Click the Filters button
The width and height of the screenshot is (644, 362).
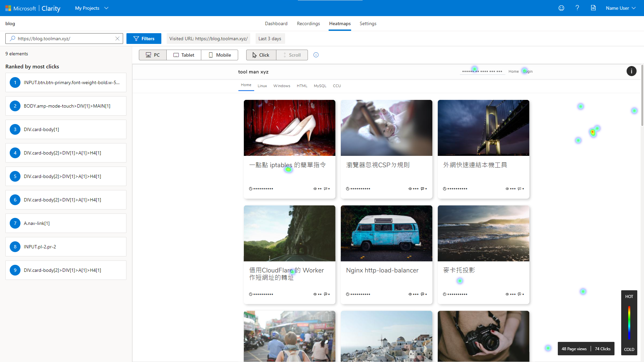[x=144, y=39]
